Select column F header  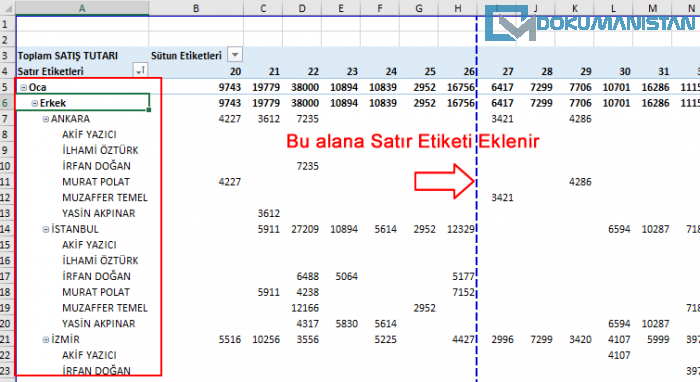(x=380, y=8)
